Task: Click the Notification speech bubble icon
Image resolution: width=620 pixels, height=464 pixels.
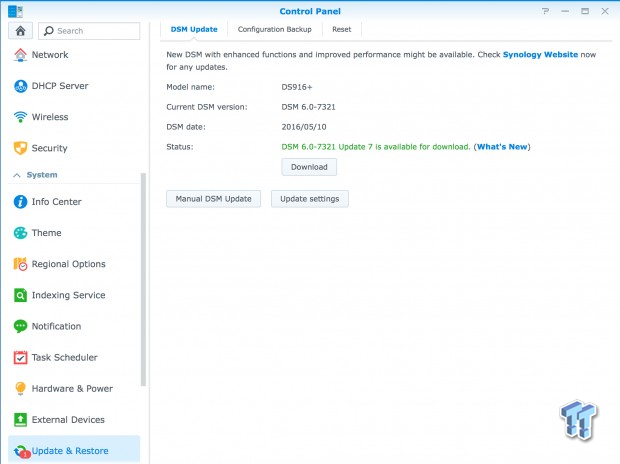Action: 20,326
